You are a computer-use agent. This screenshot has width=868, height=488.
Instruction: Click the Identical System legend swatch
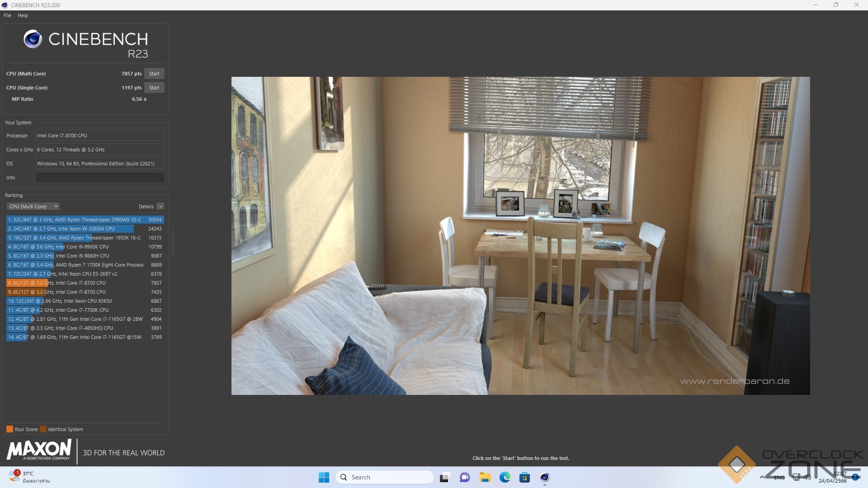click(43, 429)
